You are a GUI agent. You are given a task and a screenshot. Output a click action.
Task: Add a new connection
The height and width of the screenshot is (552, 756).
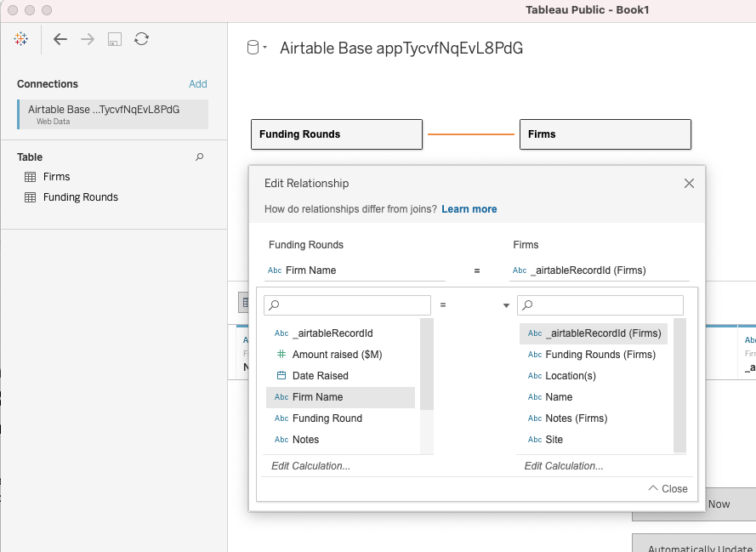pos(197,84)
